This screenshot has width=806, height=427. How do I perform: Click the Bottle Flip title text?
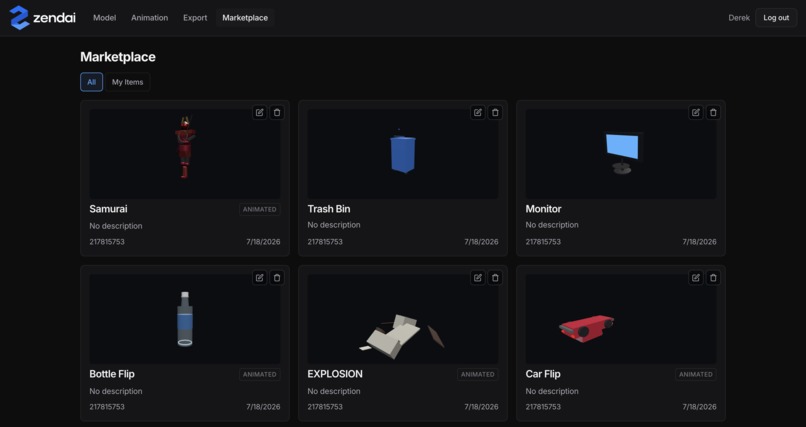[112, 374]
